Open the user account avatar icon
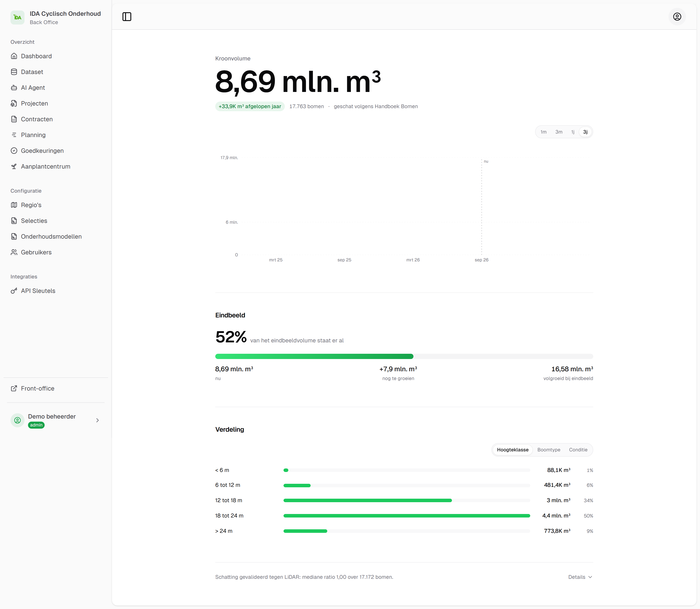The image size is (700, 609). (x=677, y=17)
